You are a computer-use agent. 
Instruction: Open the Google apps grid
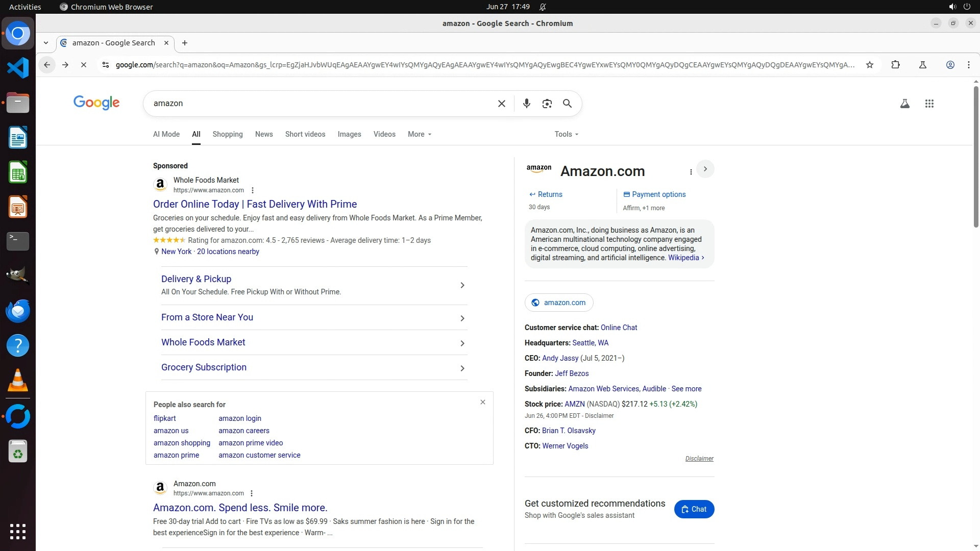point(929,104)
